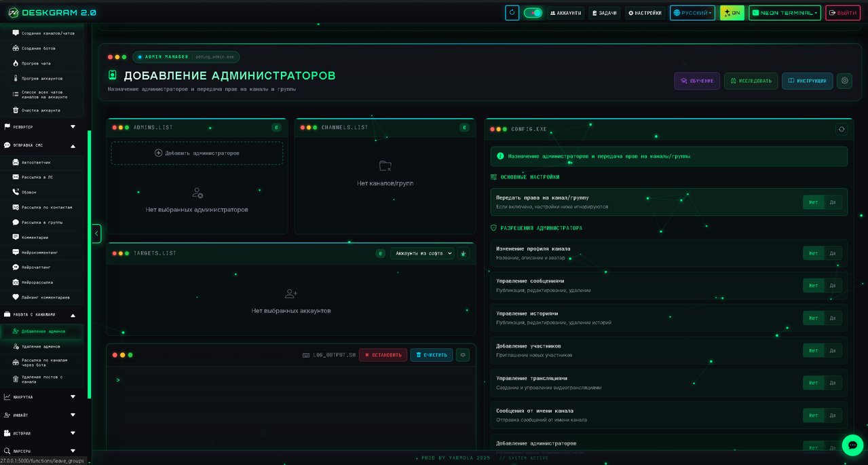Click the refresh icon in top bar
868x465 pixels.
tap(512, 13)
